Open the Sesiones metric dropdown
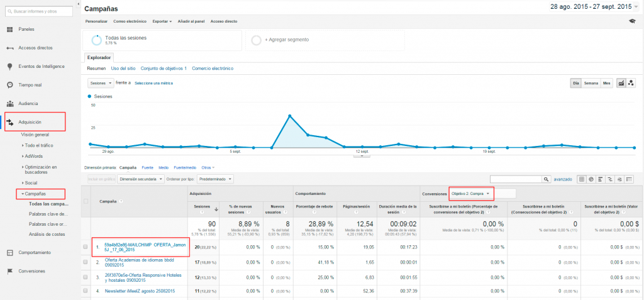Screen dimensions: 644x300 point(101,83)
